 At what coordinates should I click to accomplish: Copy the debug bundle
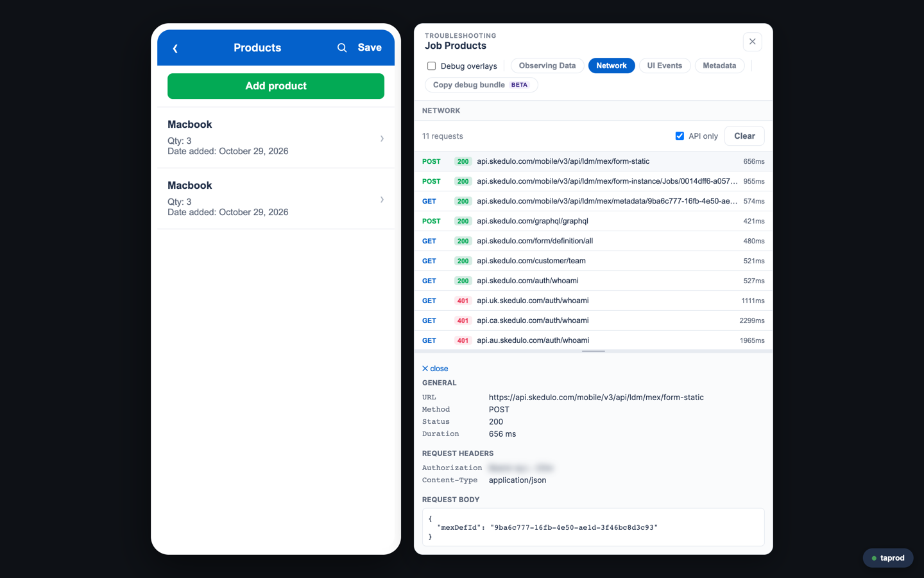click(x=481, y=85)
